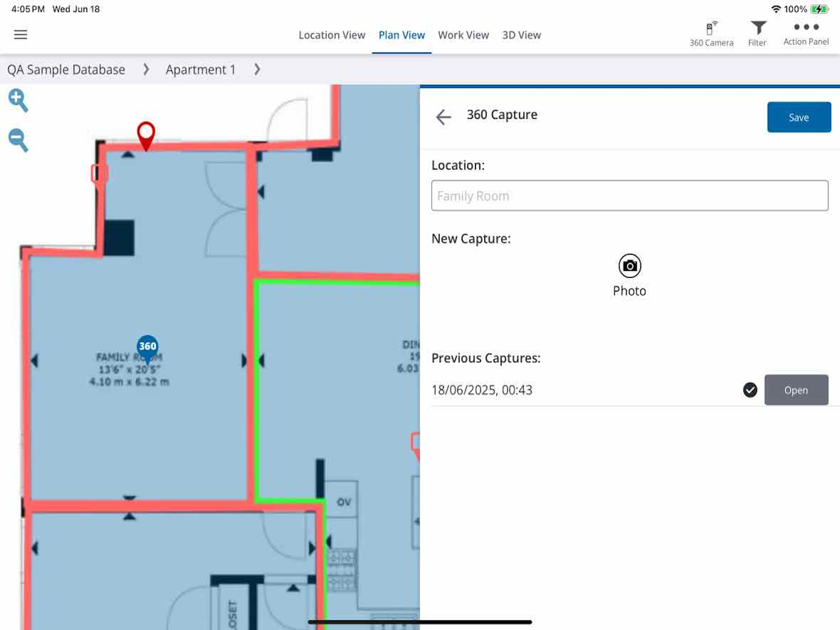Tap the Photo camera capture icon

[629, 265]
